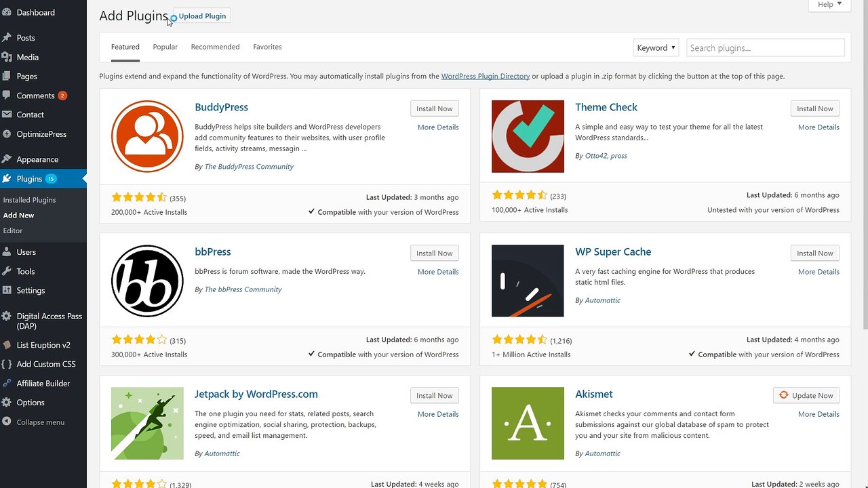
Task: Switch to the Popular tab
Action: coord(165,47)
